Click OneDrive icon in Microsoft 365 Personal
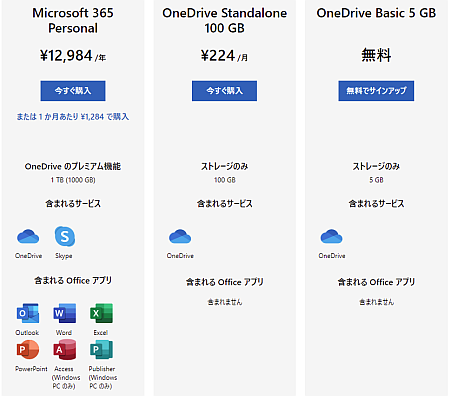Viewport: 450px width, 396px height. coord(28,236)
